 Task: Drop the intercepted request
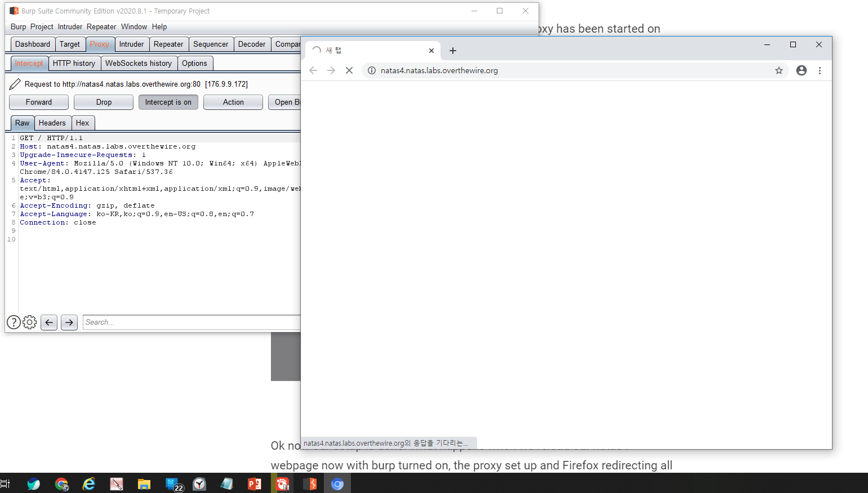[104, 102]
